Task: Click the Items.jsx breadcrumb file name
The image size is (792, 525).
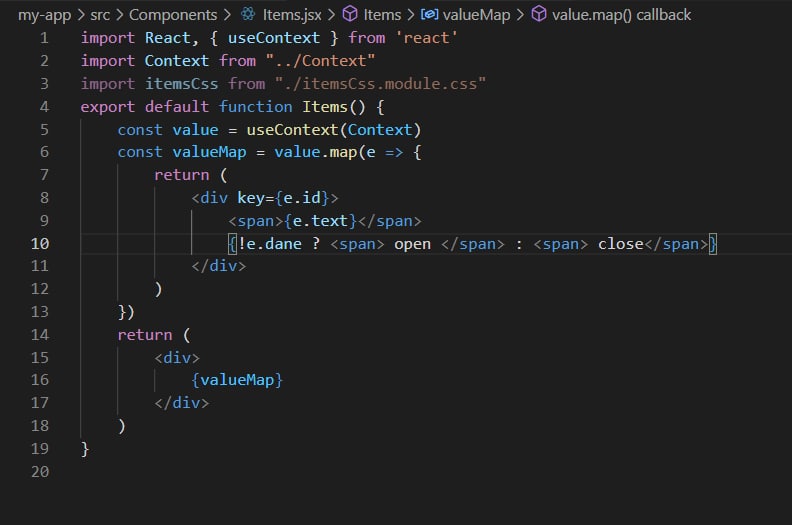Action: point(292,15)
